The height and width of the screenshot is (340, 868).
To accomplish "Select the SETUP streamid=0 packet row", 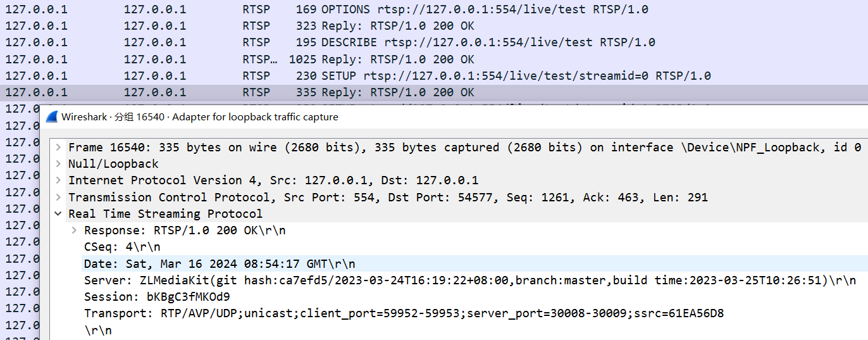I will click(434, 76).
